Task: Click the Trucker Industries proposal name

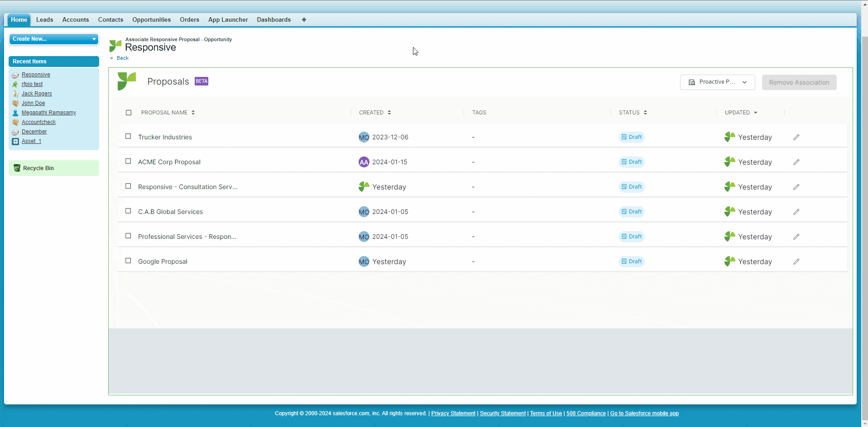Action: click(165, 137)
